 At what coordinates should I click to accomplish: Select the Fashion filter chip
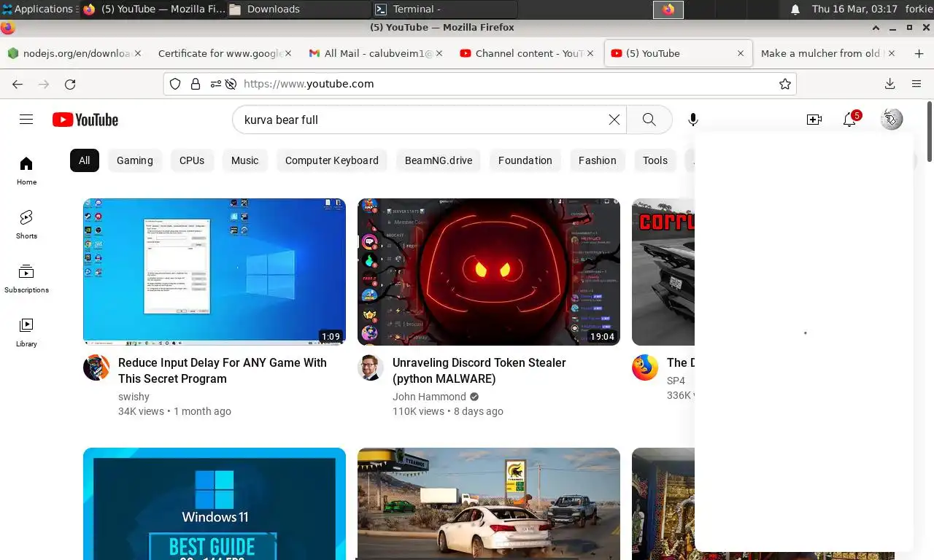coord(598,160)
